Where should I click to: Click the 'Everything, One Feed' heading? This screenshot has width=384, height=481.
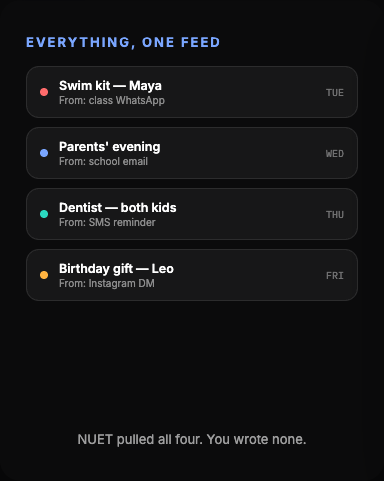(x=123, y=42)
